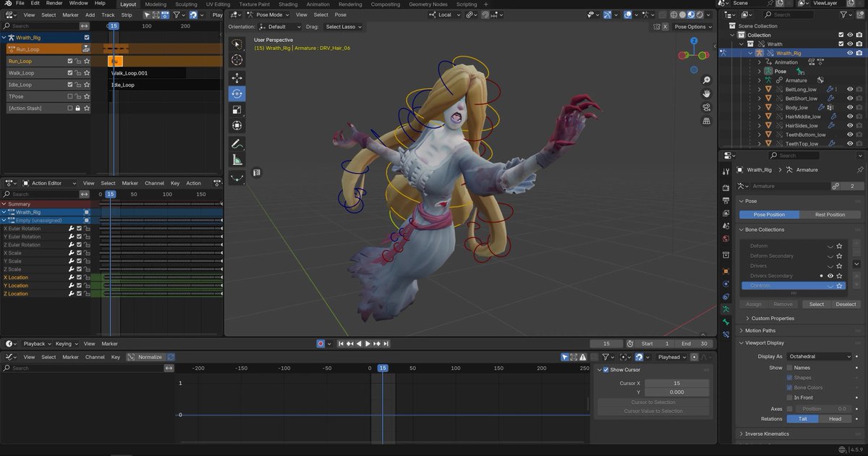Toggle X Euler Rotation channel checkbox
The image size is (868, 456).
(79, 229)
